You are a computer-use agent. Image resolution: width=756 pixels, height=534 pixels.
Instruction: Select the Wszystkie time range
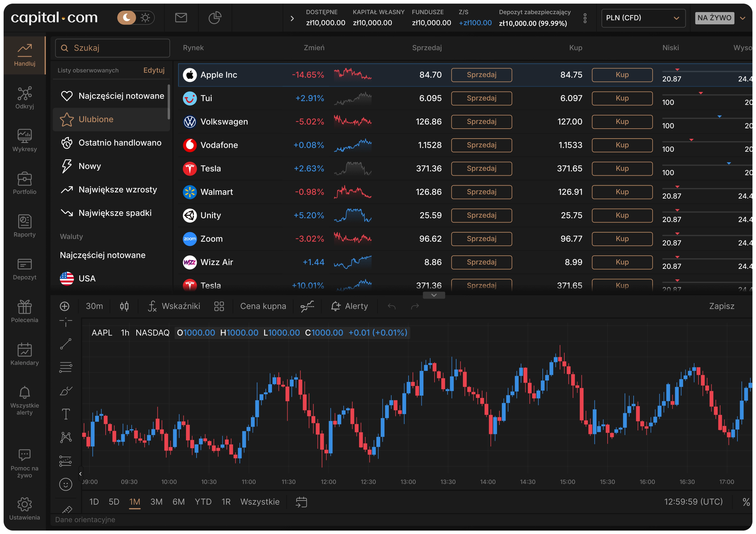260,502
